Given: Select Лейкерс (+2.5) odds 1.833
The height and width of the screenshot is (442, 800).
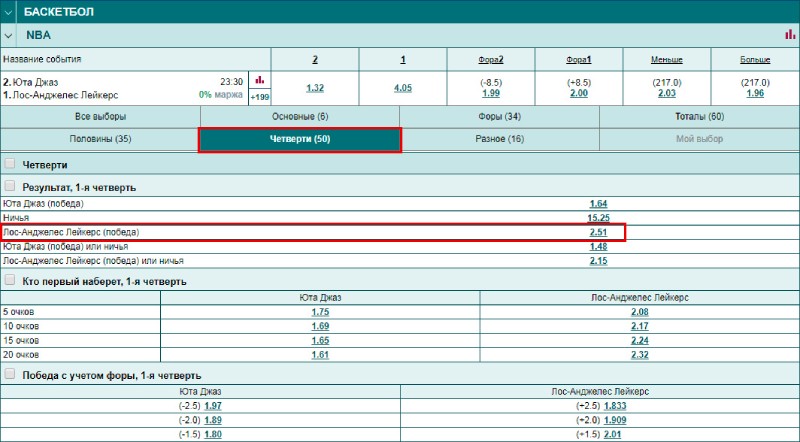Looking at the screenshot, I should coord(615,406).
